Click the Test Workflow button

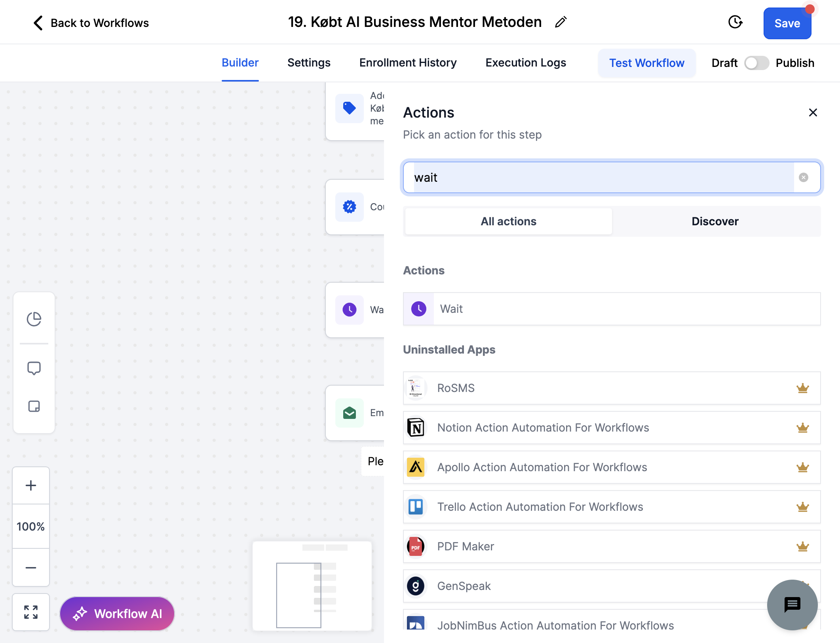click(x=647, y=63)
